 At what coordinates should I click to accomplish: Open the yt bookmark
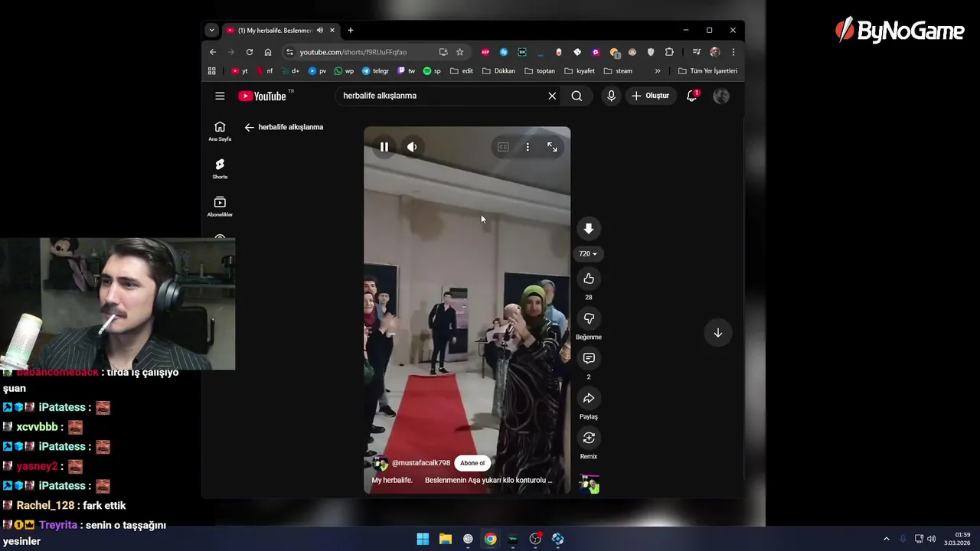coord(240,71)
